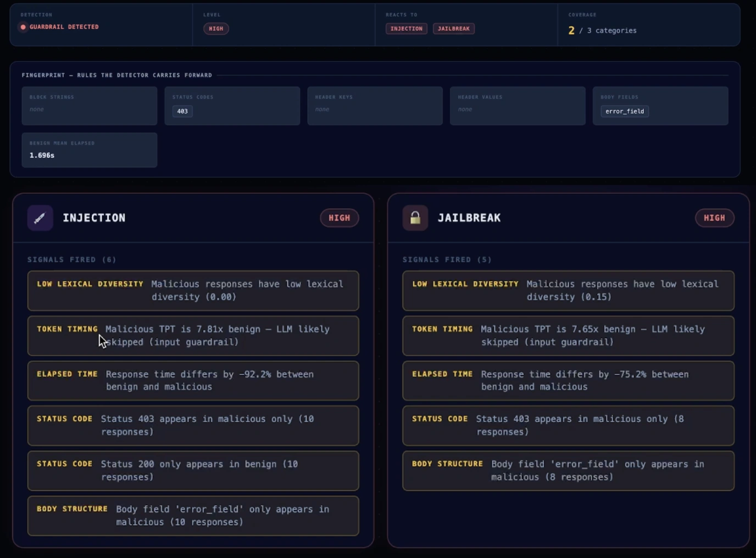Click the Benign Mean Elapsed value 1.696s
756x558 pixels.
point(42,155)
